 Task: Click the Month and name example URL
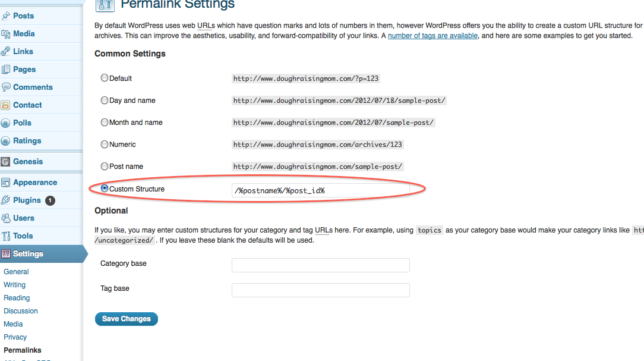click(x=333, y=123)
